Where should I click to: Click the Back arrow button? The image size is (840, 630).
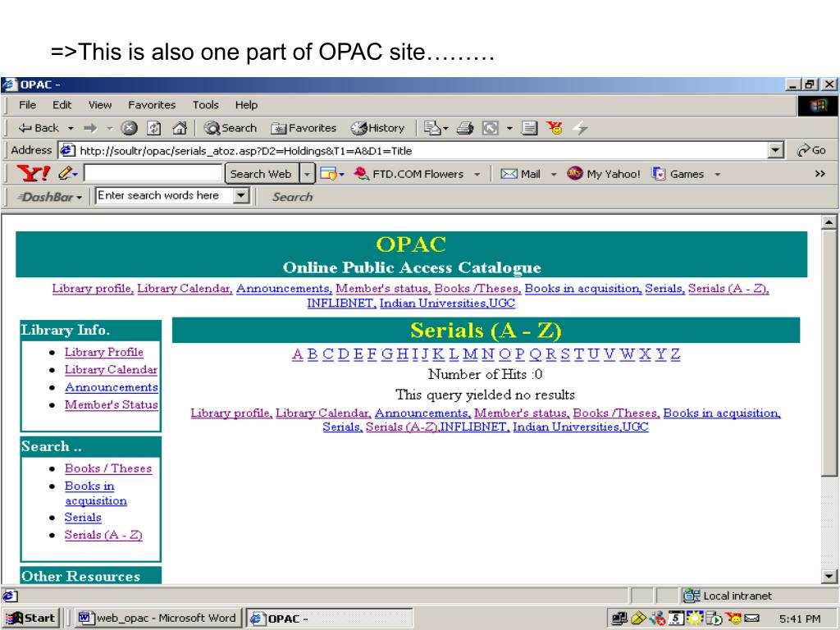pyautogui.click(x=38, y=128)
